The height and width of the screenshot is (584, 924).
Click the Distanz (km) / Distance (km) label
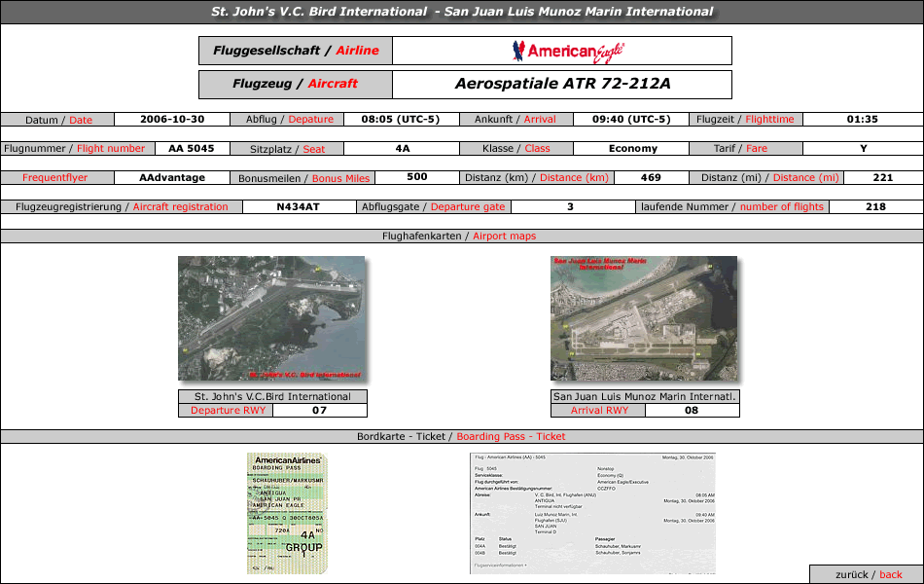pos(537,177)
